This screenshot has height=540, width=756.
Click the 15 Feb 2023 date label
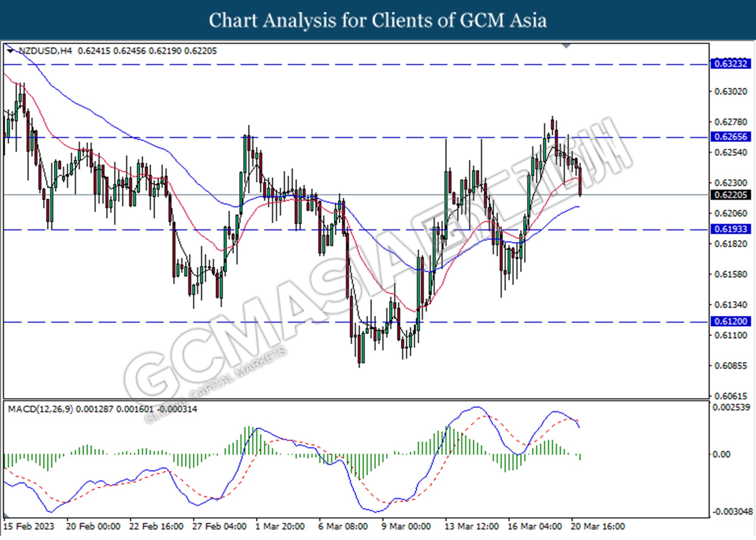[29, 526]
